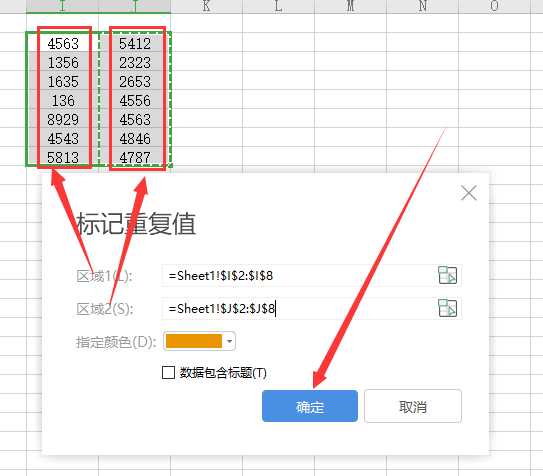Screen dimensions: 543x476
Task: Close the 标记重复值 dialog
Action: point(469,193)
